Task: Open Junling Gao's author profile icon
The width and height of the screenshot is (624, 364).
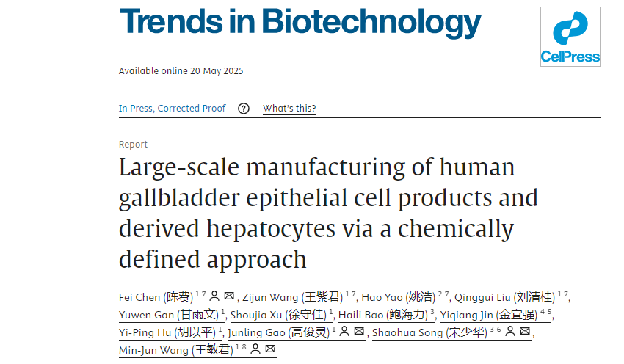Action: [x=344, y=332]
